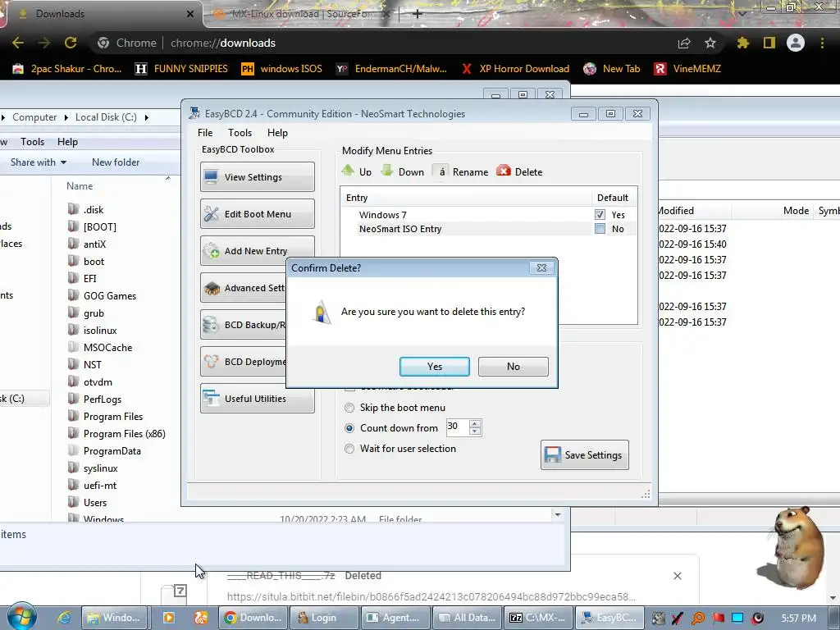Expand Local Disk (C:) breadcrumb arrow
The width and height of the screenshot is (840, 630).
tap(146, 117)
